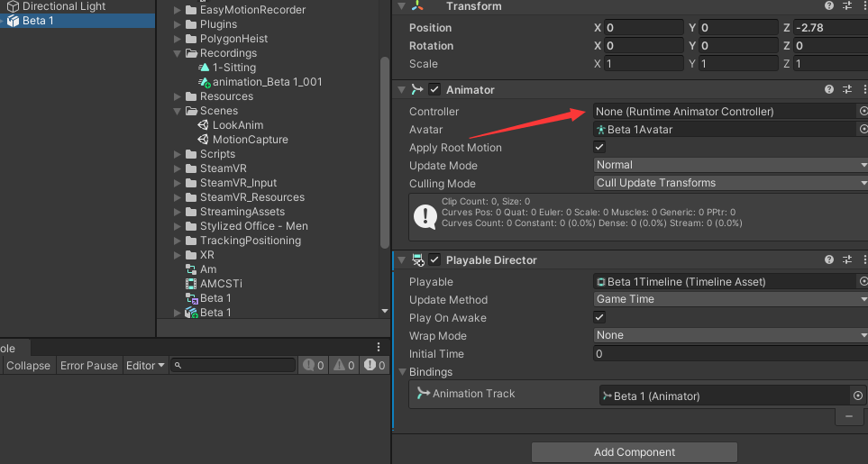Click the Controller field
This screenshot has width=868, height=464.
(x=726, y=111)
